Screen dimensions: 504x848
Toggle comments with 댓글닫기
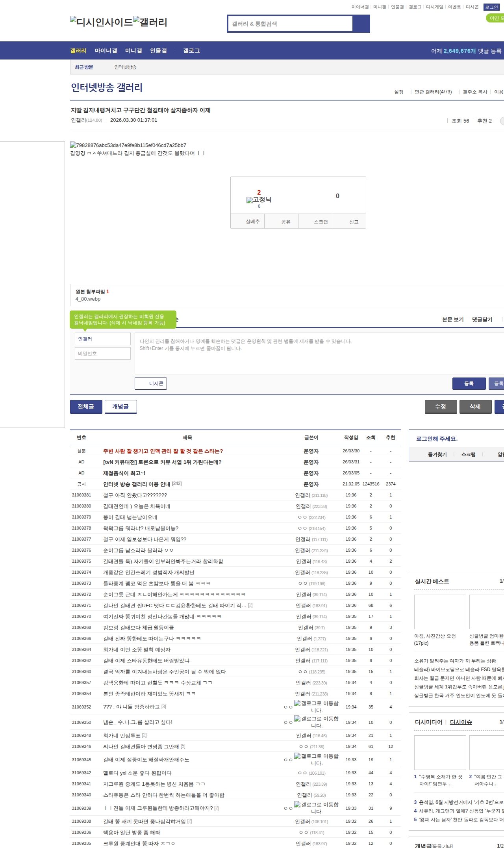coord(482,320)
